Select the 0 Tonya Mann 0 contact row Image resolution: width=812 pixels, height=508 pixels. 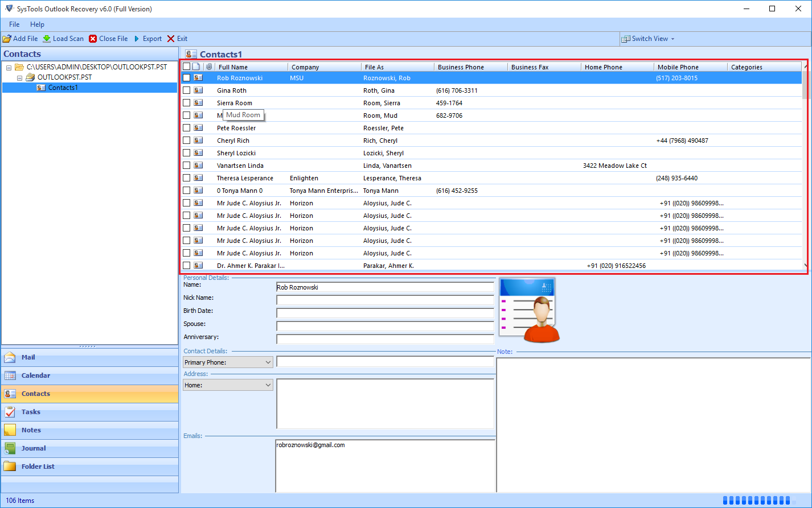tap(491, 191)
